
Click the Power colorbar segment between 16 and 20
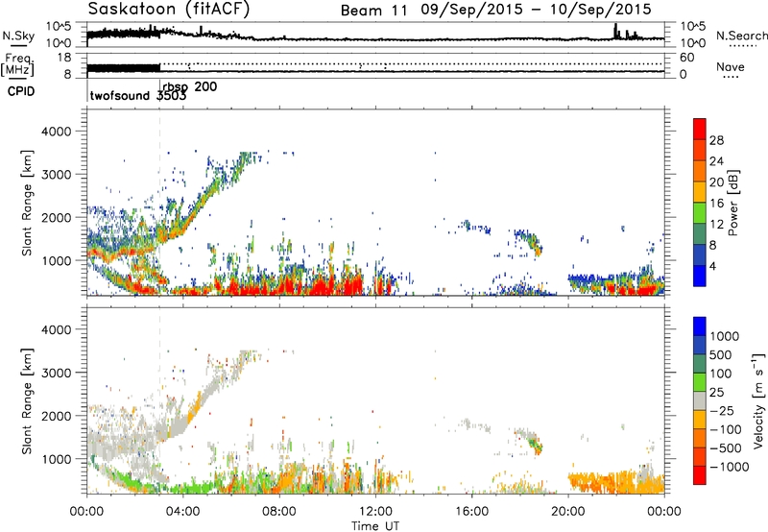point(700,191)
